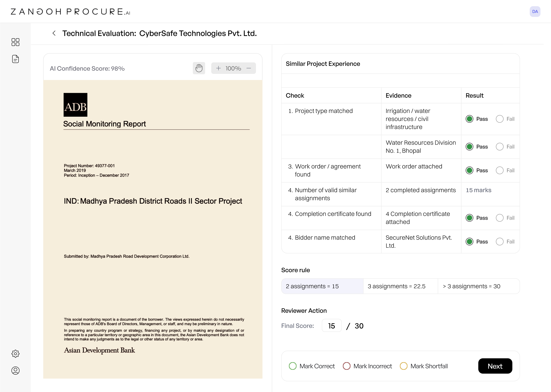The width and height of the screenshot is (551, 392).
Task: Click the Next button
Action: click(x=495, y=366)
